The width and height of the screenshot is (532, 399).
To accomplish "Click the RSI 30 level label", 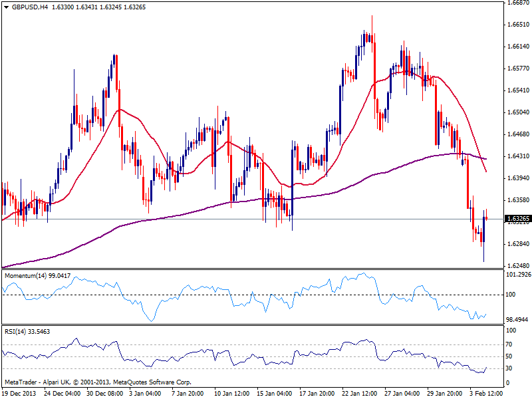I will pyautogui.click(x=509, y=368).
